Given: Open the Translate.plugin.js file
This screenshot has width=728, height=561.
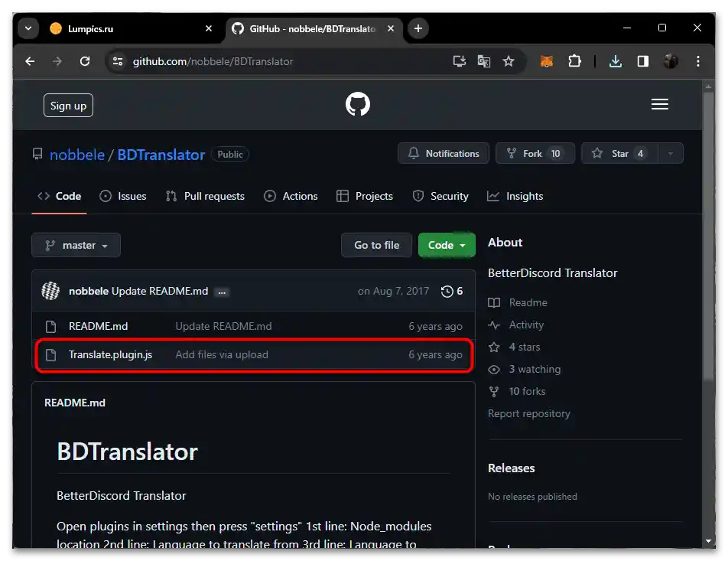Looking at the screenshot, I should (x=110, y=355).
